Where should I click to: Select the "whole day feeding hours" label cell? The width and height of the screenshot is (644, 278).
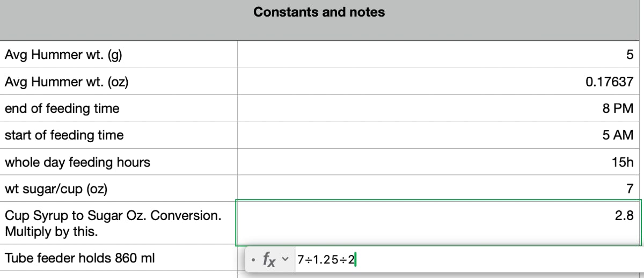(x=119, y=162)
